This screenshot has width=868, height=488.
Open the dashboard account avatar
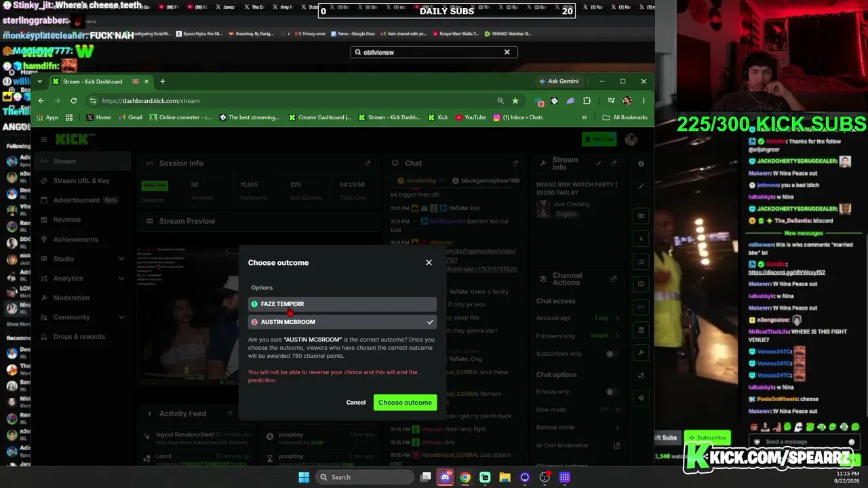(631, 139)
